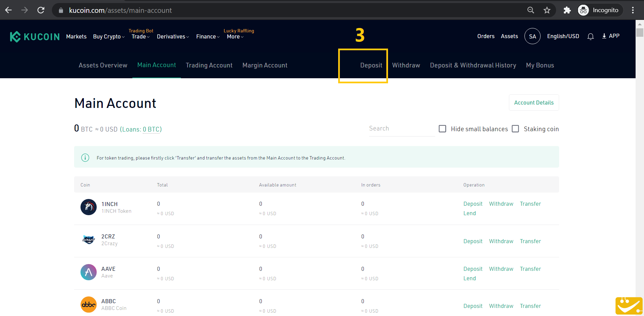Download the APP via the header link
This screenshot has width=644, height=316.
[611, 36]
